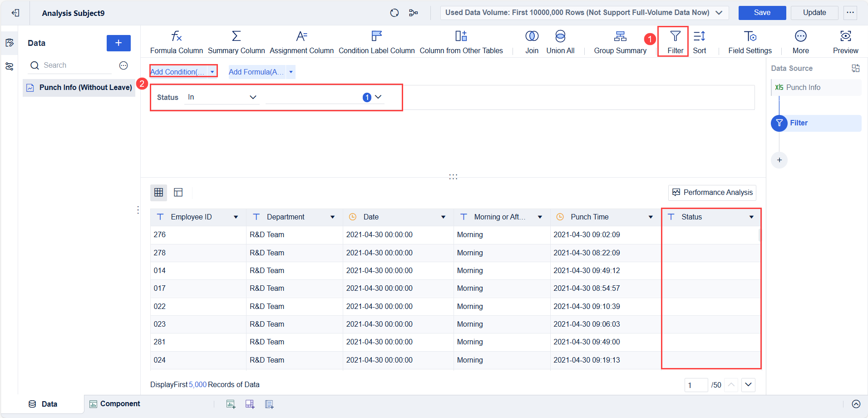Toggle the grid view display
The image size is (868, 418).
158,192
